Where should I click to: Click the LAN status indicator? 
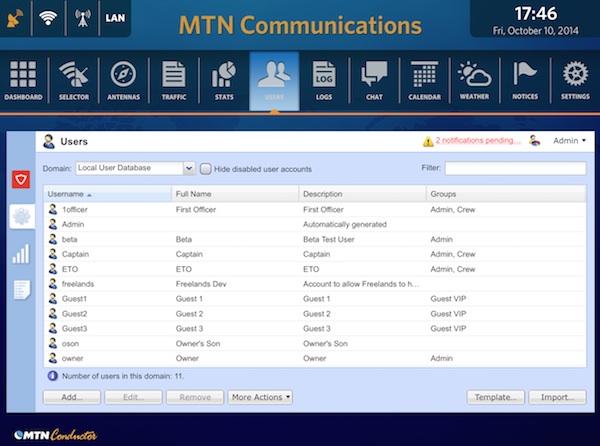pos(115,18)
